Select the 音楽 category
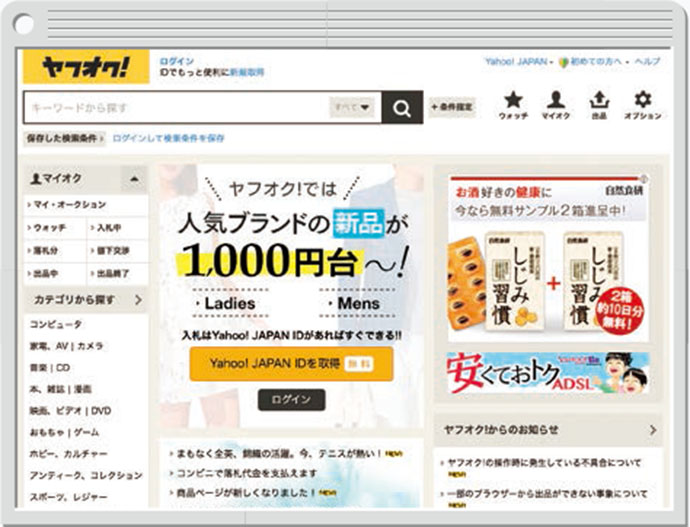This screenshot has width=690, height=527. tap(38, 368)
